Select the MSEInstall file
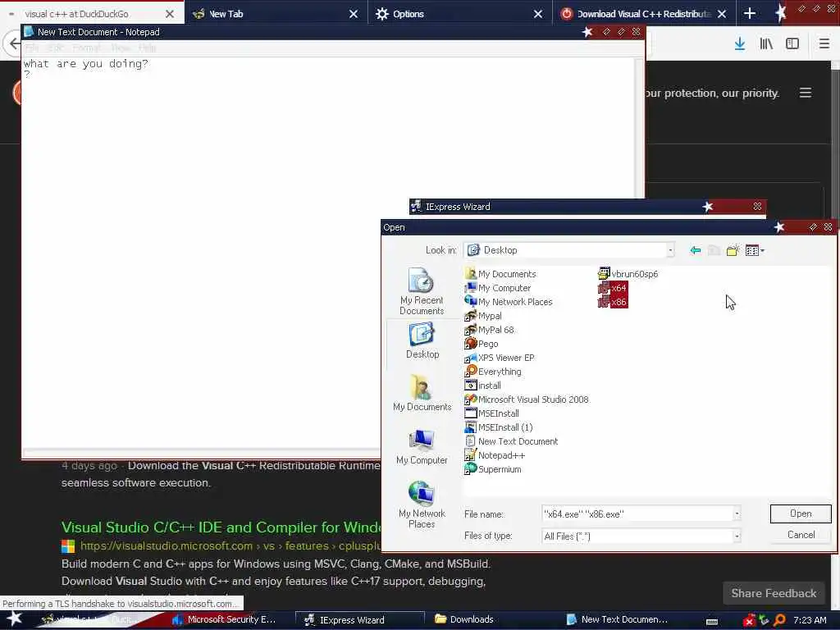Viewport: 840px width, 630px height. point(492,413)
